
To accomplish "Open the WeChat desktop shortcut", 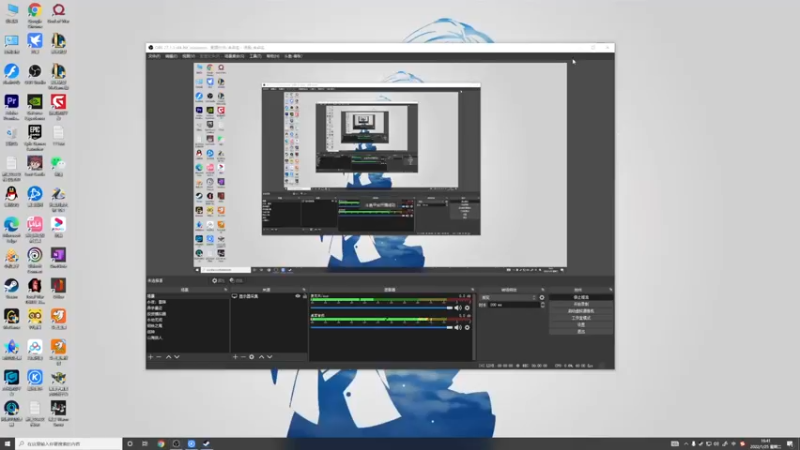I will coord(58,167).
